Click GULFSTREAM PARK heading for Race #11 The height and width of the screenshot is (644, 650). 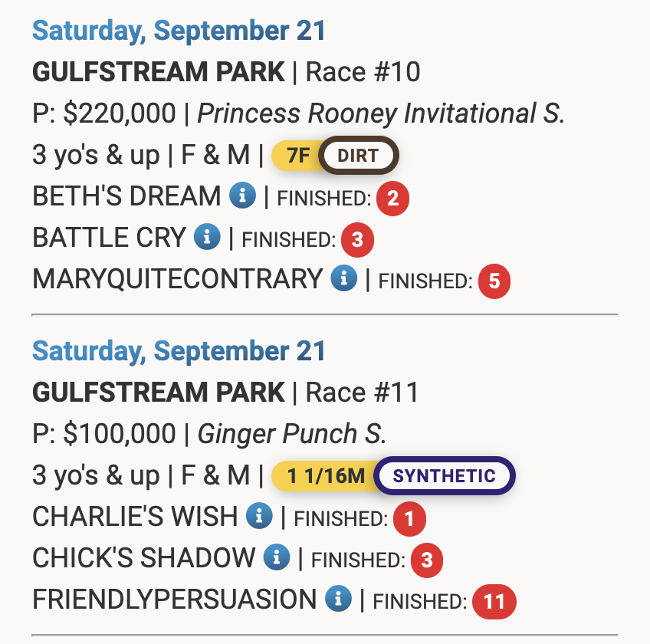[159, 393]
